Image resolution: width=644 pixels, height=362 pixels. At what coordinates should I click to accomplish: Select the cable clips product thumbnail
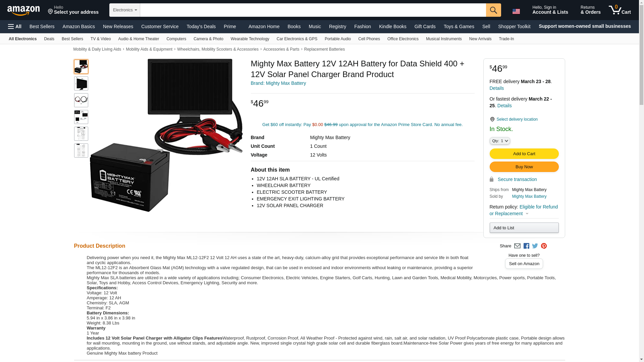81,100
